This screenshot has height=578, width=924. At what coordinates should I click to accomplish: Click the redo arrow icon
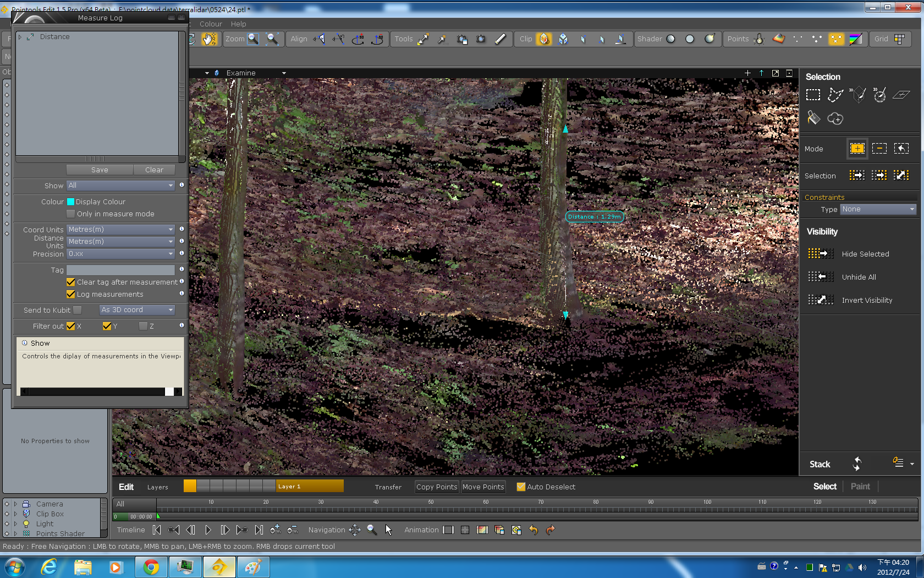tap(551, 530)
